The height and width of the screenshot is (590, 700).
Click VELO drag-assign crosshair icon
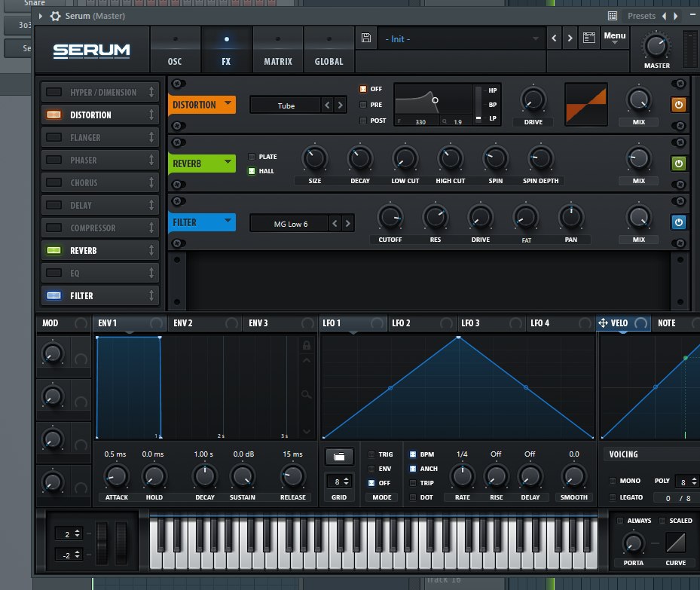tap(603, 323)
